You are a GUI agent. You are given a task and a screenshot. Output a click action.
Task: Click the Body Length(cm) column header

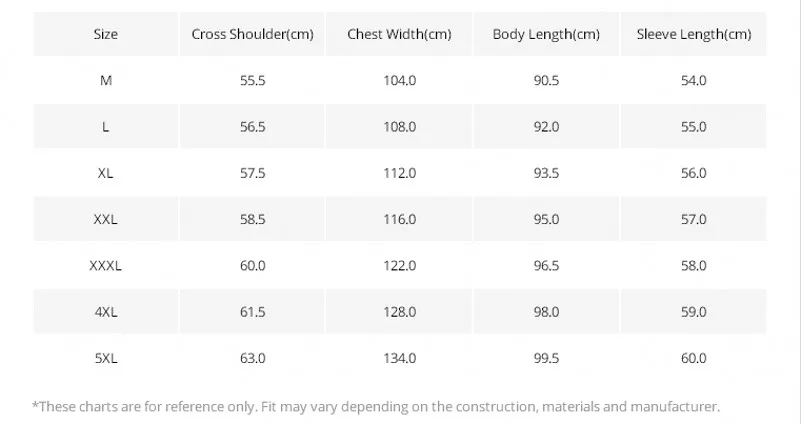pos(546,34)
